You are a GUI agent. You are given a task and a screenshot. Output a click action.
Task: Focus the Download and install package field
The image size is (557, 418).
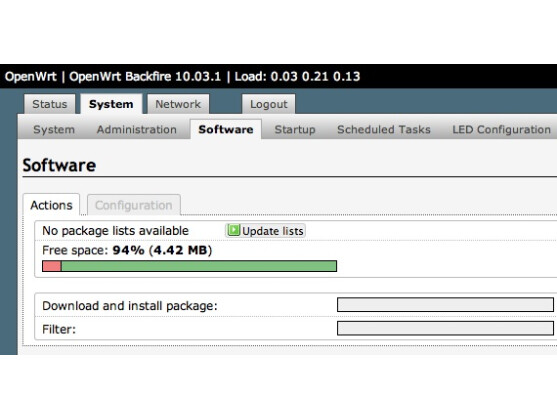(445, 305)
